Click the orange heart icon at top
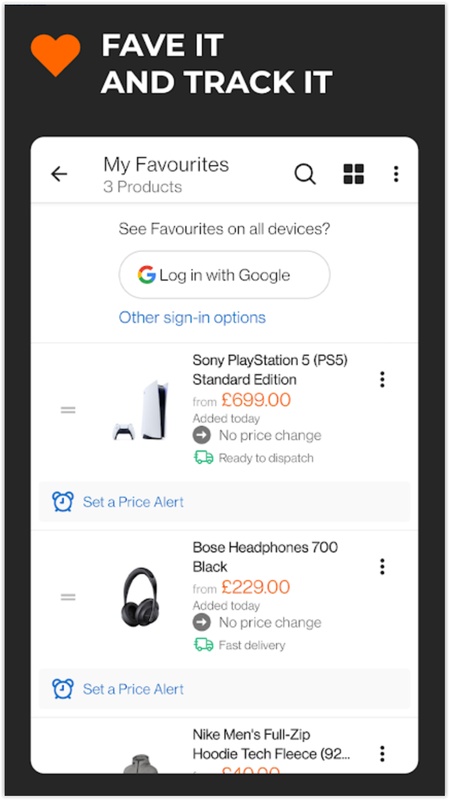This screenshot has width=449, height=800. click(x=56, y=55)
